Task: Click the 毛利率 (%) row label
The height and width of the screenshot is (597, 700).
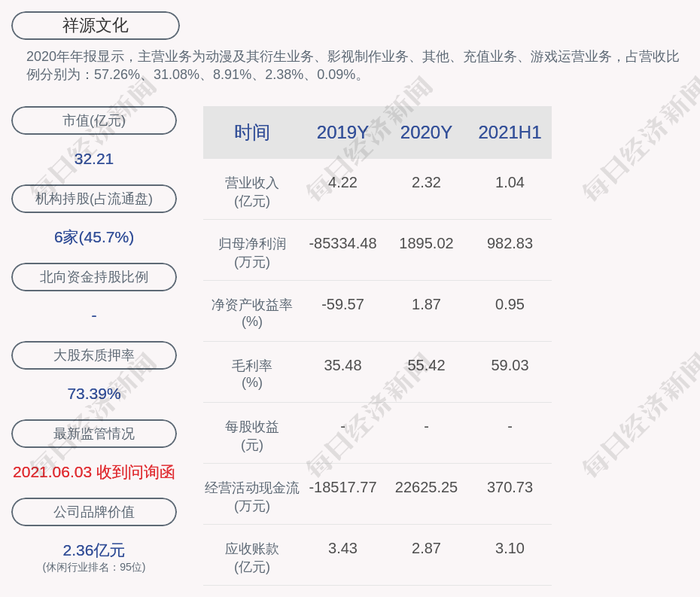Action: [252, 374]
